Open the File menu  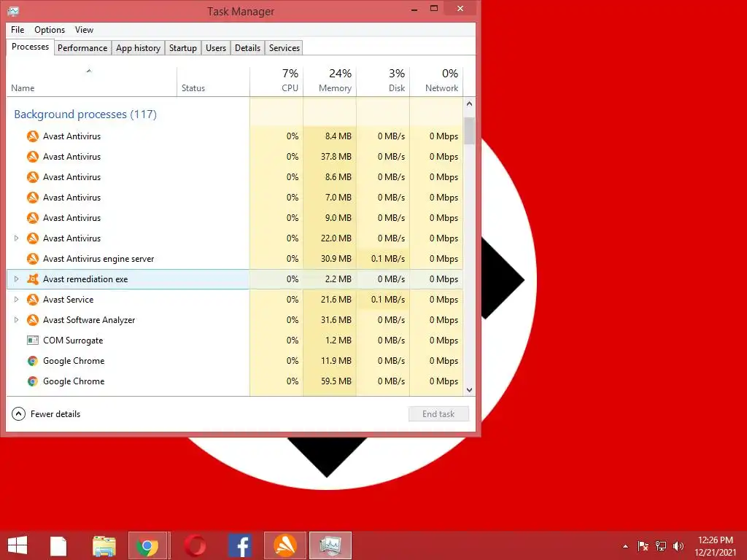[18, 29]
